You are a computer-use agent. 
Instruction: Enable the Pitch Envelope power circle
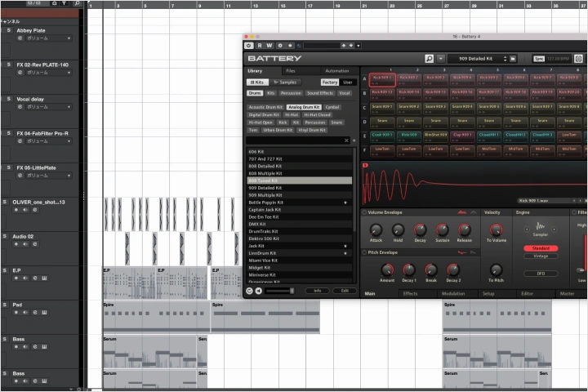[363, 252]
